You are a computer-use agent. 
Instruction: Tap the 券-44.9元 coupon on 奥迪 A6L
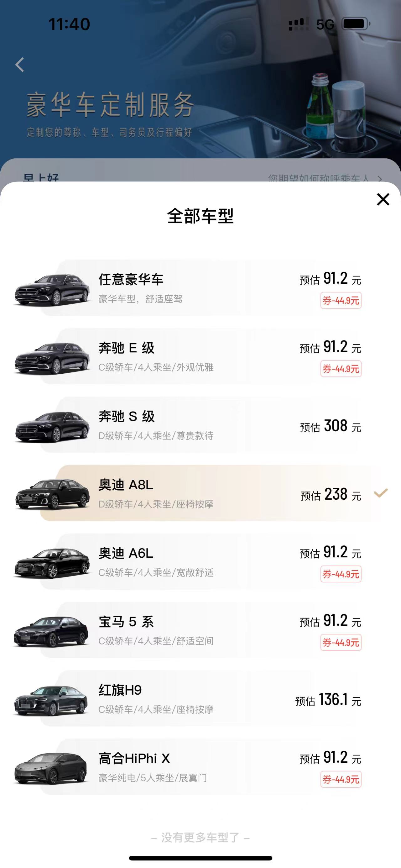click(x=341, y=574)
